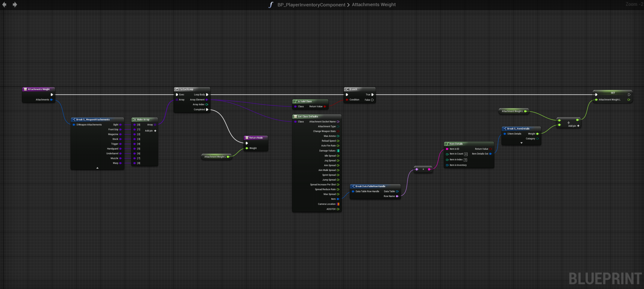Click Add pin on the addition node
This screenshot has width=644, height=289.
[x=578, y=126]
